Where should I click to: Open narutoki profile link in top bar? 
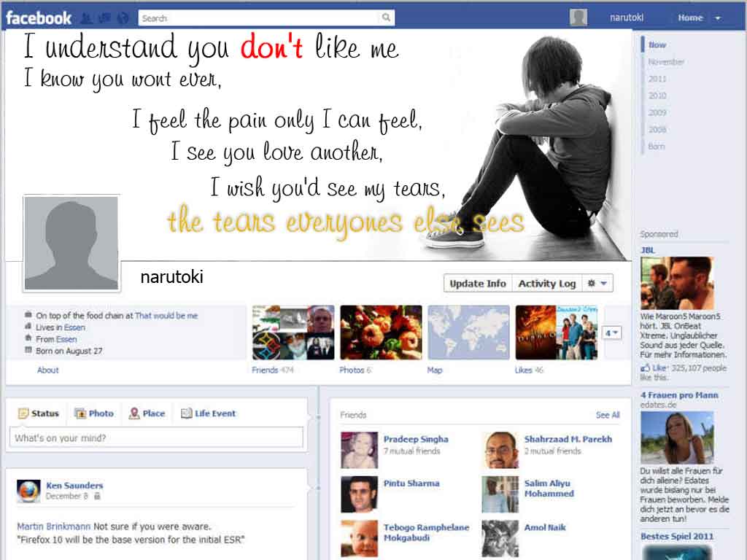(627, 17)
